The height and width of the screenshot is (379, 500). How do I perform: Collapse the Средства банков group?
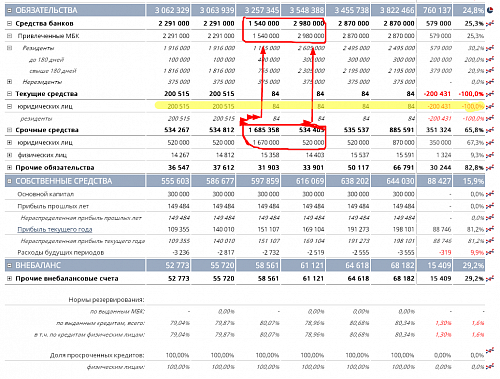point(9,23)
